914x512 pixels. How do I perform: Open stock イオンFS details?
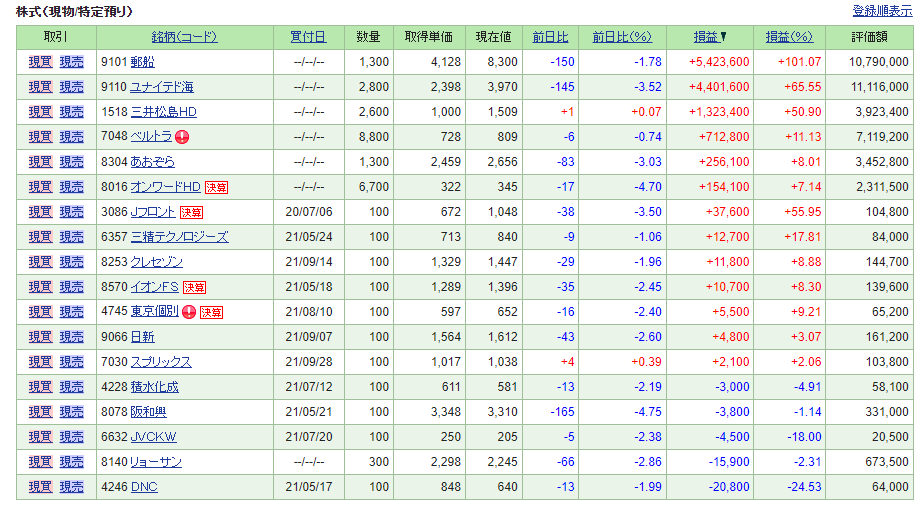[154, 287]
